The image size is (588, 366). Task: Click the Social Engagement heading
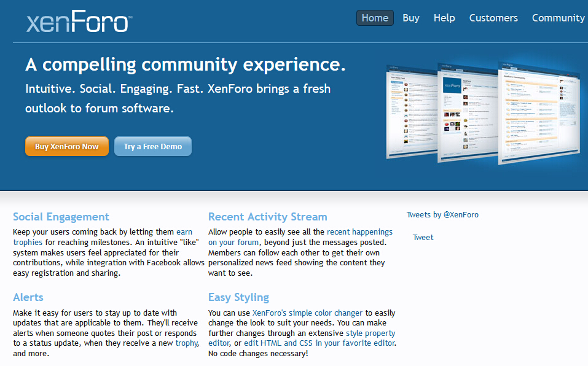coord(61,217)
